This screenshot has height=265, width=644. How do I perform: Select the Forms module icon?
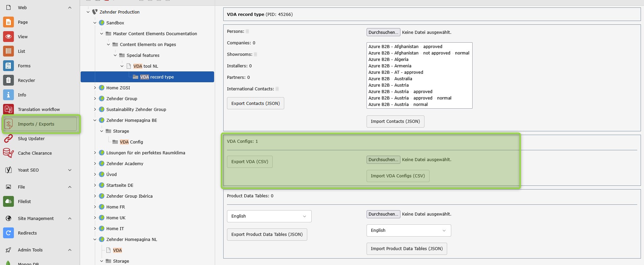[x=8, y=66]
